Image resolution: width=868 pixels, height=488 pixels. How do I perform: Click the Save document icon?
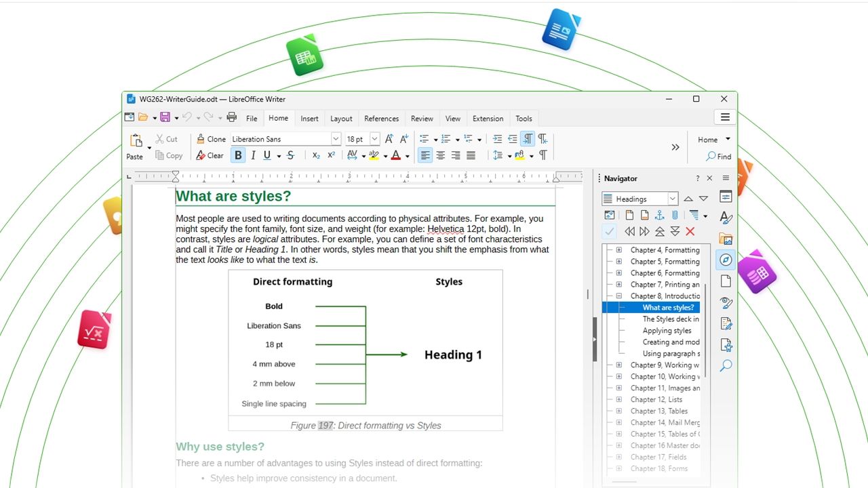165,117
